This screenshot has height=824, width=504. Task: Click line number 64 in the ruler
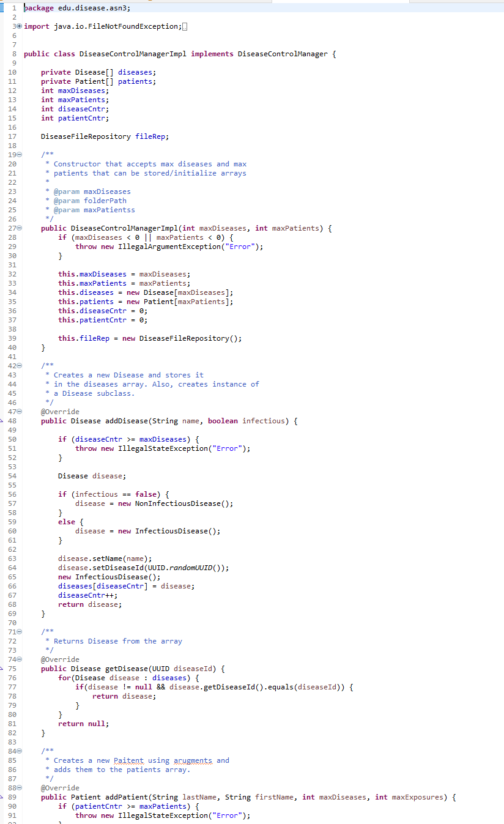point(13,567)
